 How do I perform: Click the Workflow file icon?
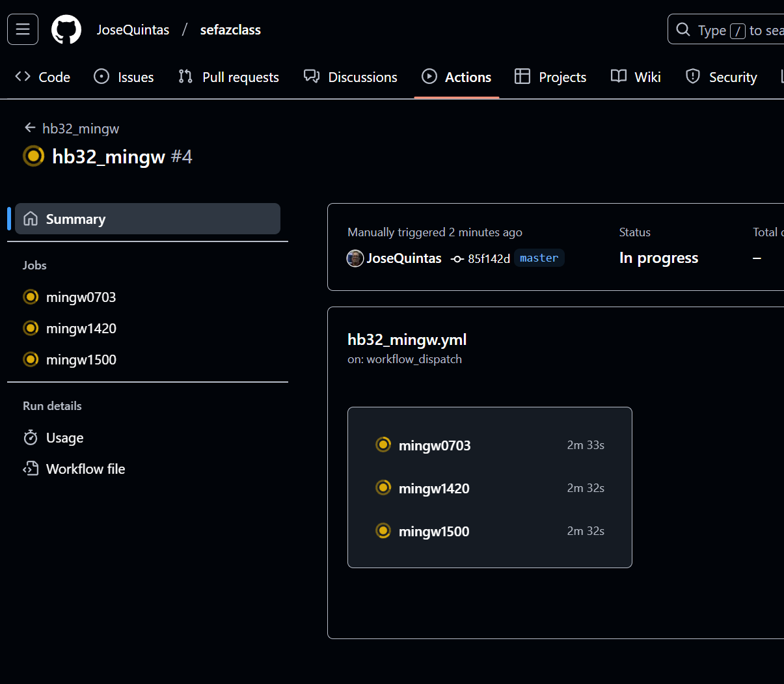point(31,469)
